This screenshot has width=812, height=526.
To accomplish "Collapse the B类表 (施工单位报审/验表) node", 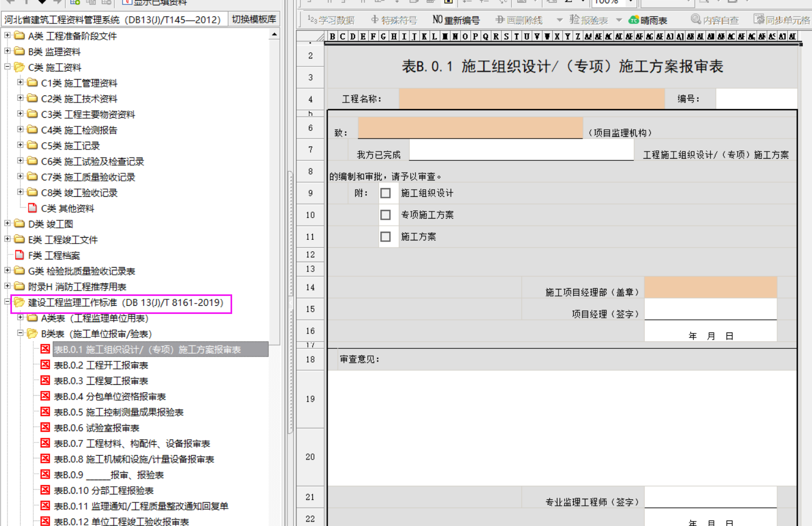I will tap(21, 333).
